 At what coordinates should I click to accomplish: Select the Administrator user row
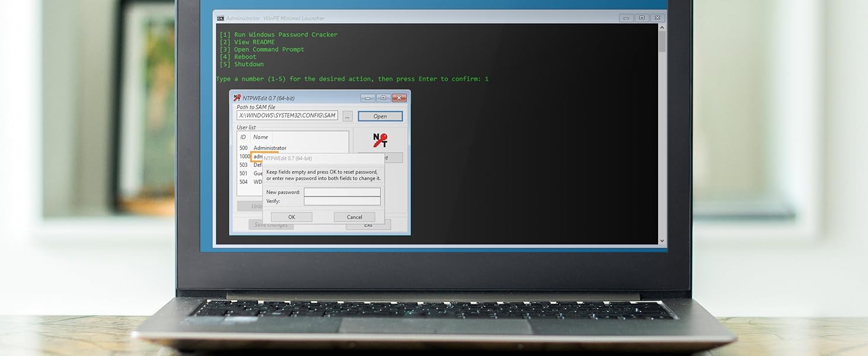click(293, 148)
